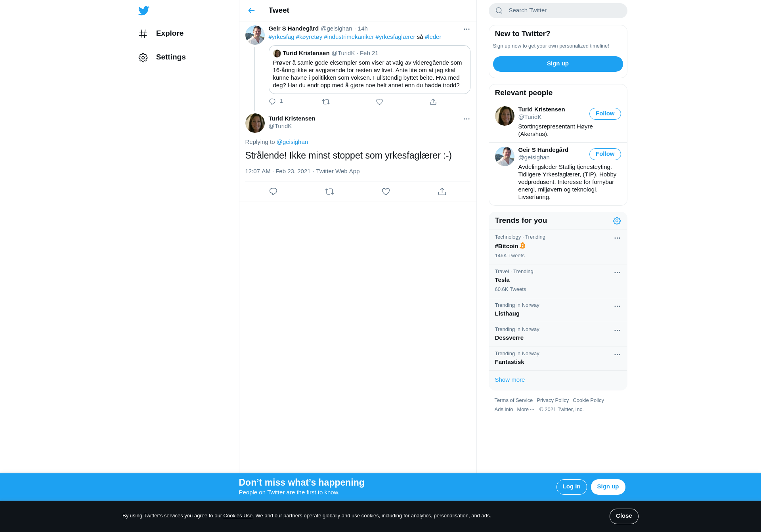Screen dimensions: 761x532
Task: Follow Turid Kristensen
Action: point(605,114)
